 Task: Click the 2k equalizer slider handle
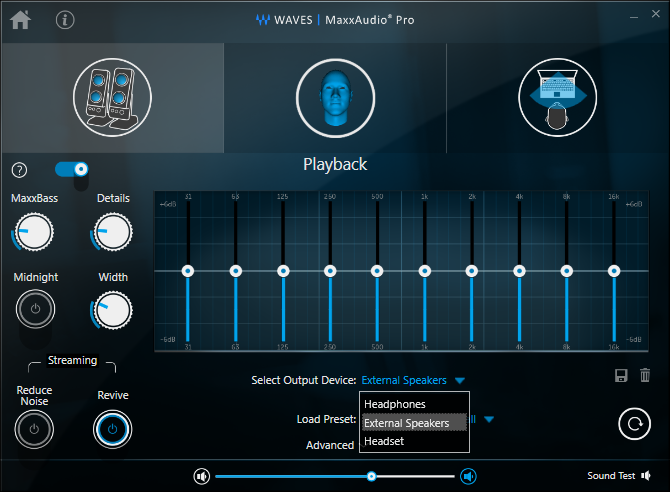(x=472, y=271)
